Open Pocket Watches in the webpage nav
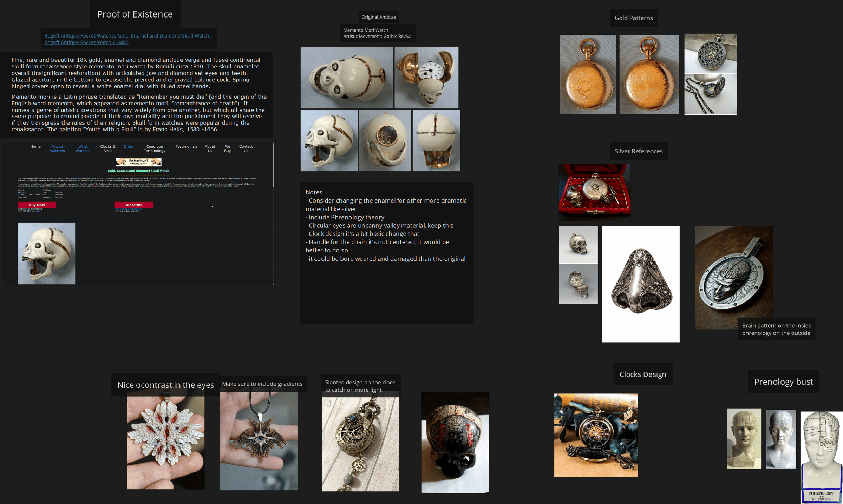 (57, 148)
